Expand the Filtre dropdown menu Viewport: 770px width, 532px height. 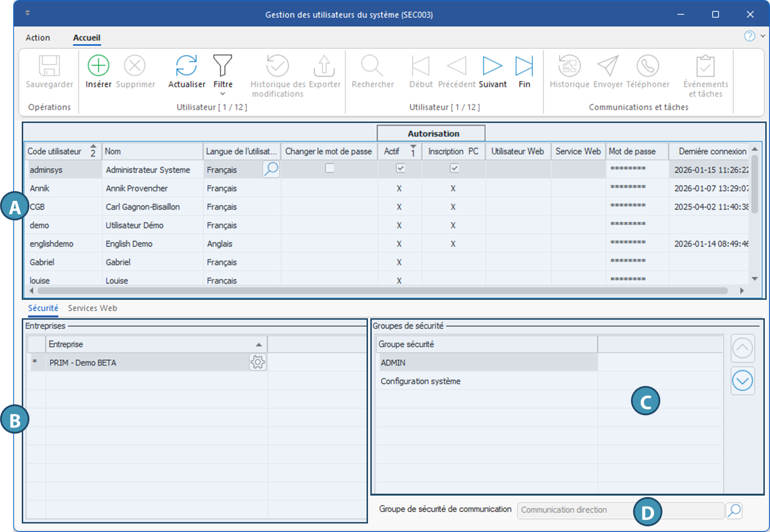point(223,94)
